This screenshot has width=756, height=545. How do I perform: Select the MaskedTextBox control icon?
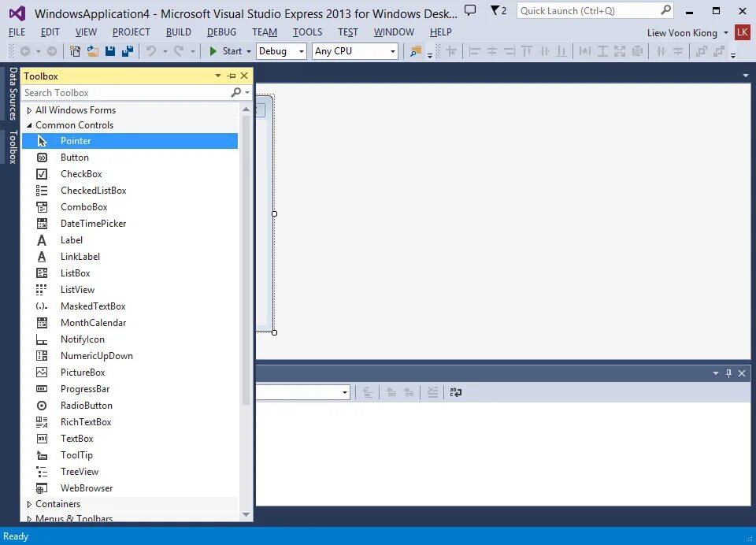[42, 306]
